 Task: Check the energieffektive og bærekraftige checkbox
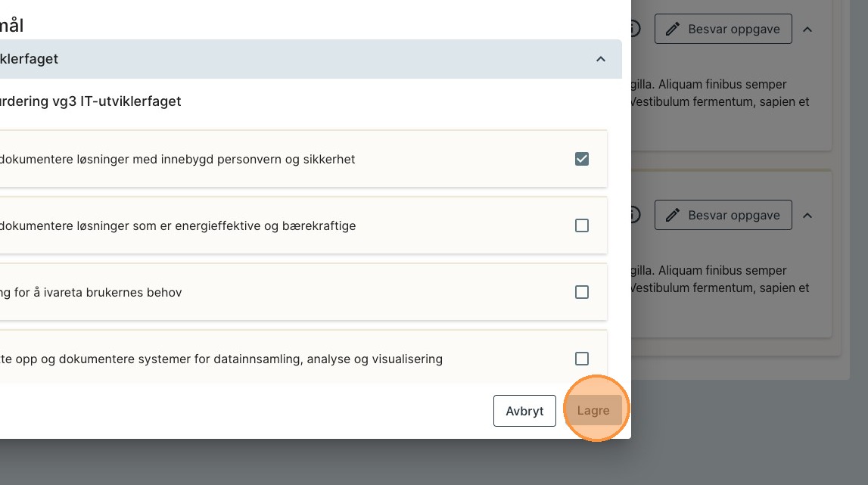tap(581, 225)
